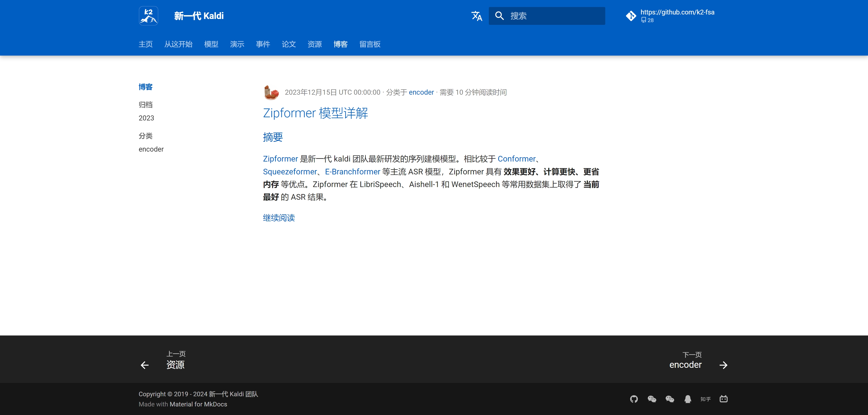The width and height of the screenshot is (868, 415).
Task: Click the right arrow for next page
Action: pyautogui.click(x=723, y=365)
